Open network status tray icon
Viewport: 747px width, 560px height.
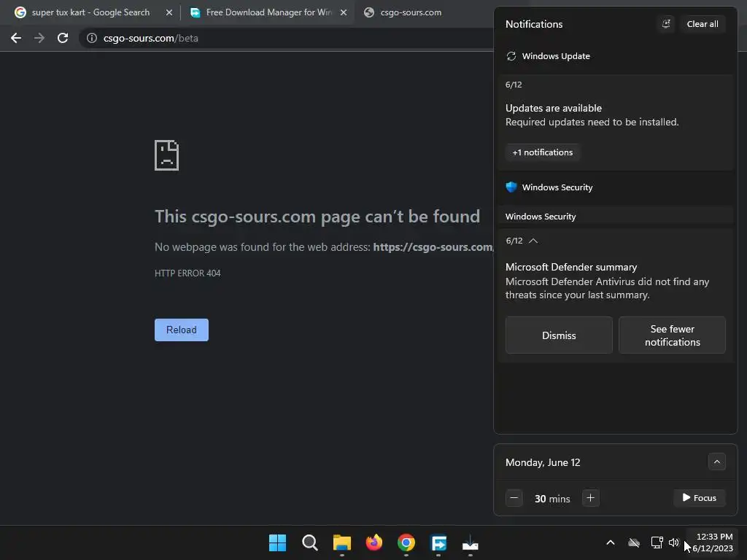(x=657, y=542)
